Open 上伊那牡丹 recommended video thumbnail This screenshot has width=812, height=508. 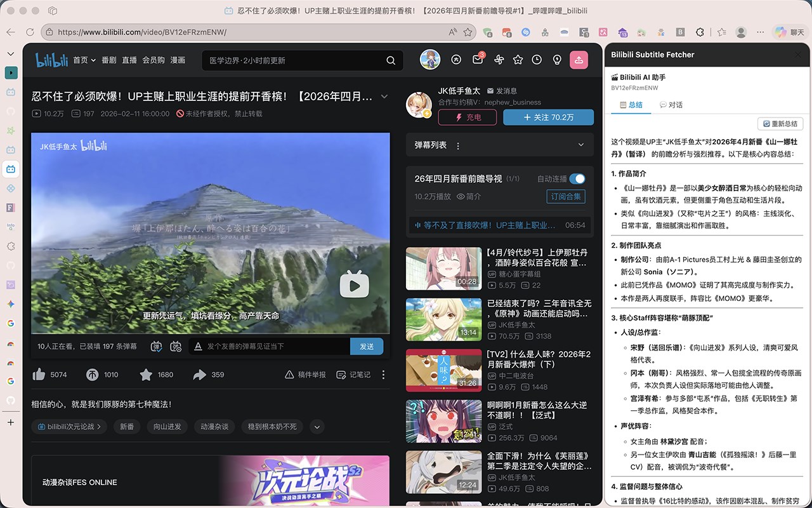point(443,267)
